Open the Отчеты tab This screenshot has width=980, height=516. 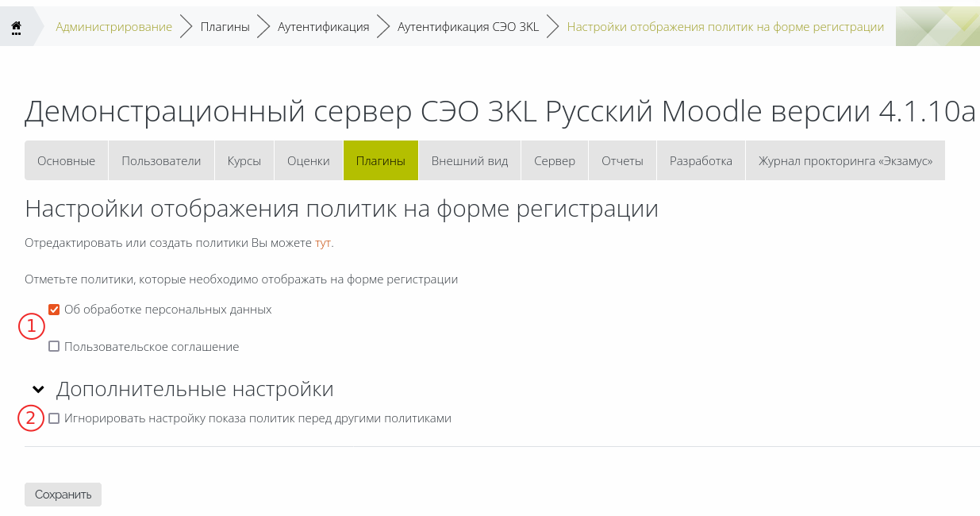tap(622, 160)
